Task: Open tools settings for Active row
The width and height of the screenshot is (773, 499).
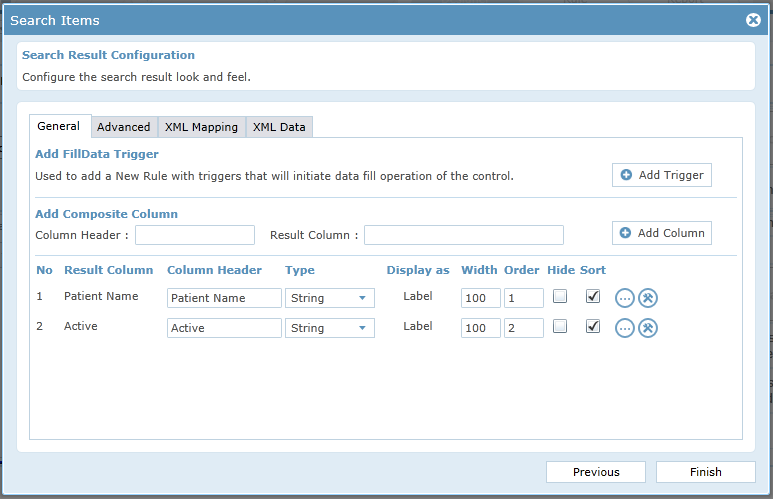Action: point(648,328)
